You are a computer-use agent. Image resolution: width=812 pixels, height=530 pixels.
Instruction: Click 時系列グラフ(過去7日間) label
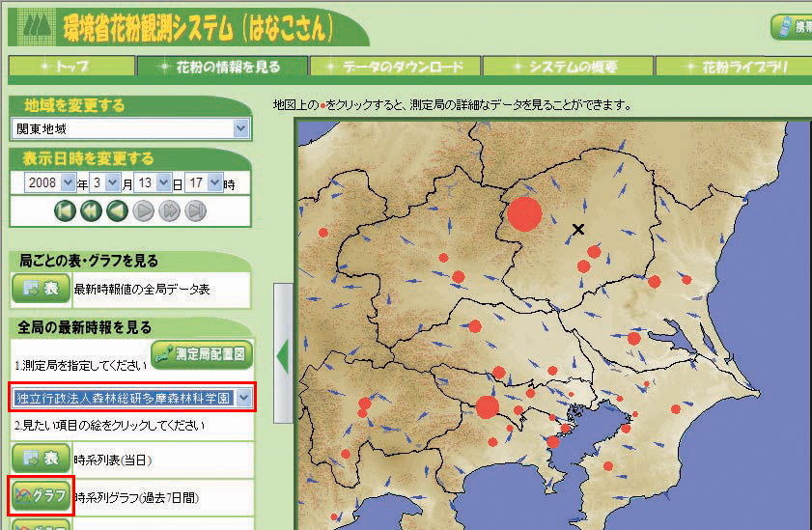(137, 498)
